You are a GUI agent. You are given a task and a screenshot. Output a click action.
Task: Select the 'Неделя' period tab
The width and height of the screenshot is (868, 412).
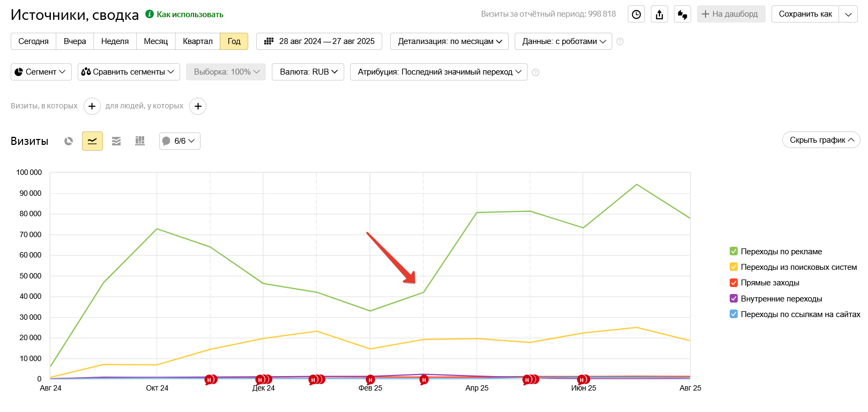tap(115, 41)
